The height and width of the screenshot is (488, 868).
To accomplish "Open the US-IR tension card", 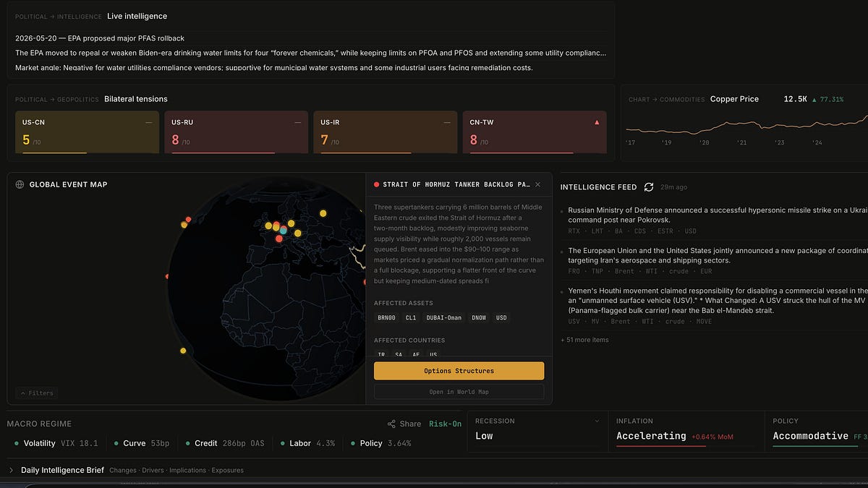I will click(385, 132).
